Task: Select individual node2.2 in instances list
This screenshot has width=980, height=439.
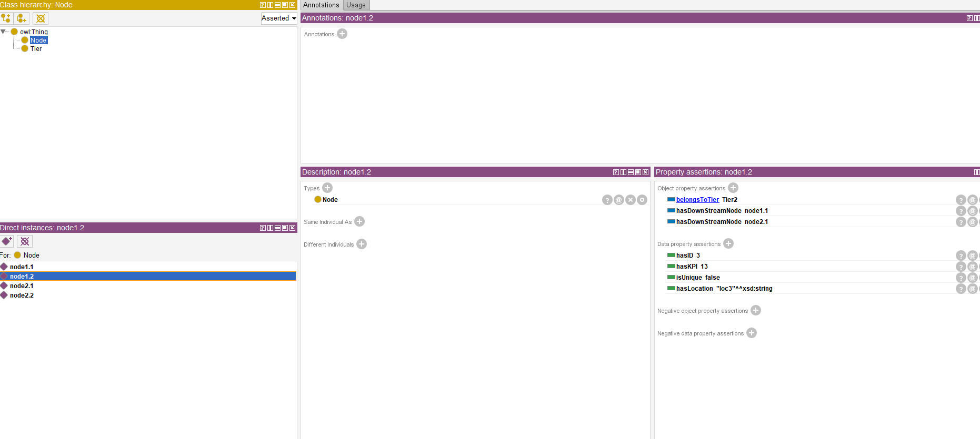Action: coord(22,295)
